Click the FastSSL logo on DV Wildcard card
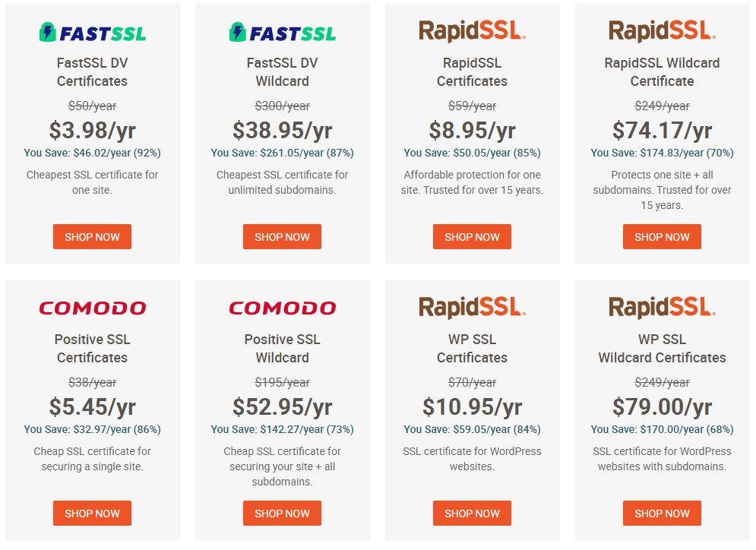This screenshot has width=756, height=550. (282, 33)
